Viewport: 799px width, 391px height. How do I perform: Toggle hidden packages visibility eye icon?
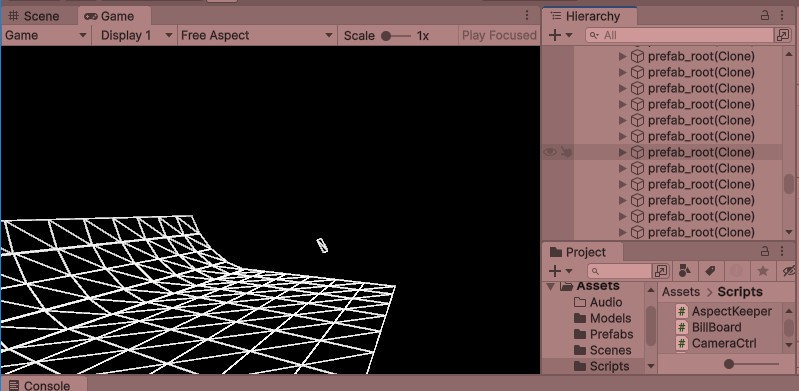(789, 271)
